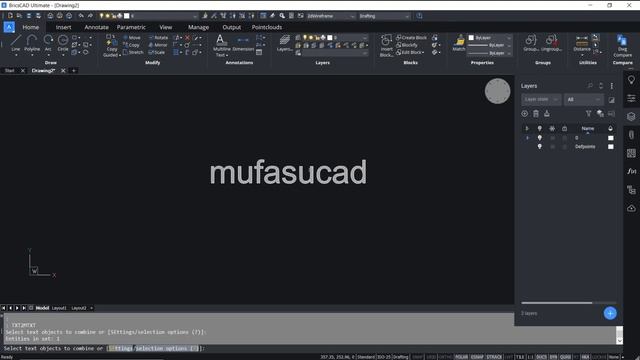The height and width of the screenshot is (360, 640).
Task: Open the layer filter funnel icon
Action: [588, 114]
